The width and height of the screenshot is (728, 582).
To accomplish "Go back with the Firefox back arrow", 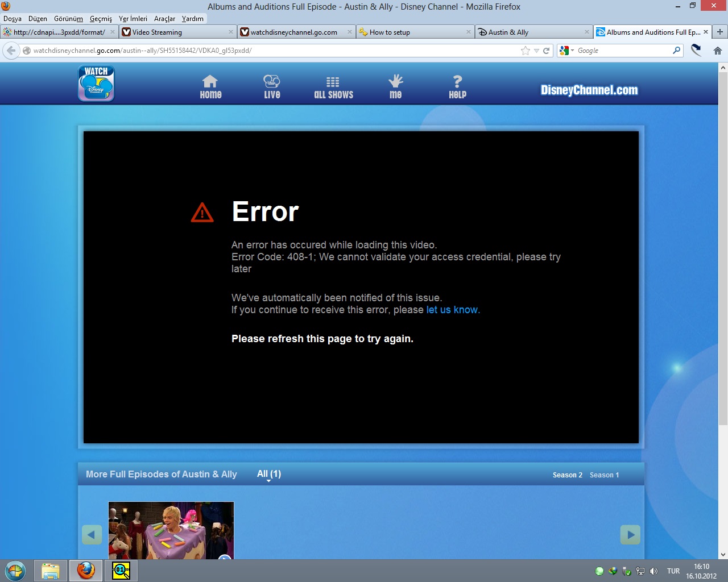I will pyautogui.click(x=11, y=51).
